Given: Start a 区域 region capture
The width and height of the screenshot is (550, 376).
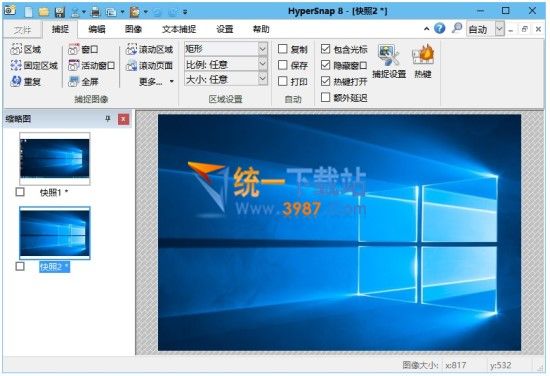Looking at the screenshot, I should click(26, 49).
